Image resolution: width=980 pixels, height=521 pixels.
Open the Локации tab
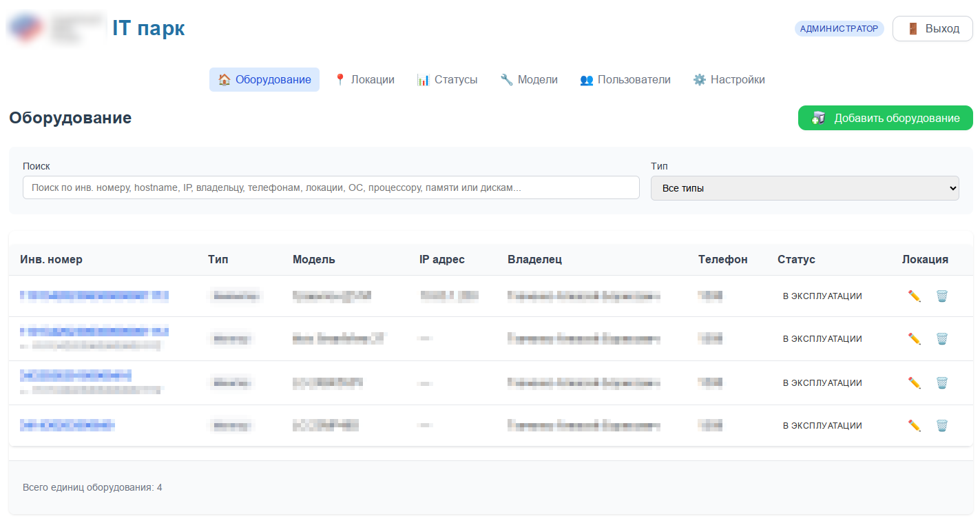[x=364, y=80]
